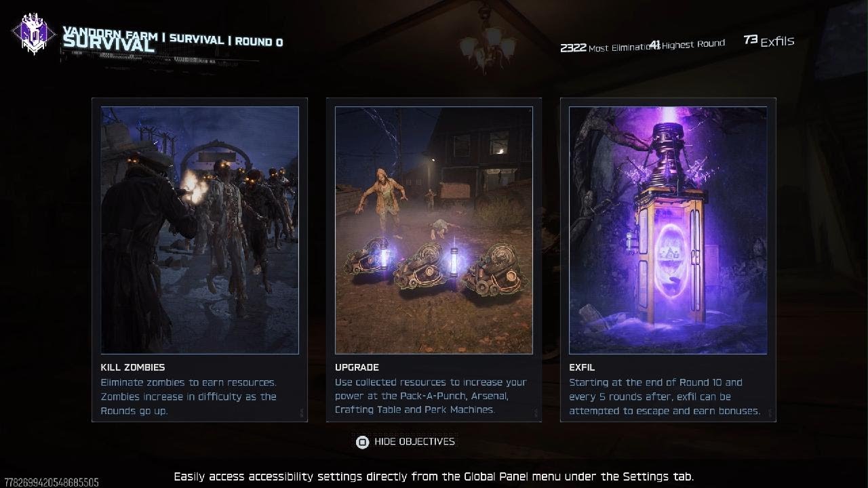Click the Kill Zombies description text
The width and height of the screenshot is (868, 488).
tap(189, 396)
